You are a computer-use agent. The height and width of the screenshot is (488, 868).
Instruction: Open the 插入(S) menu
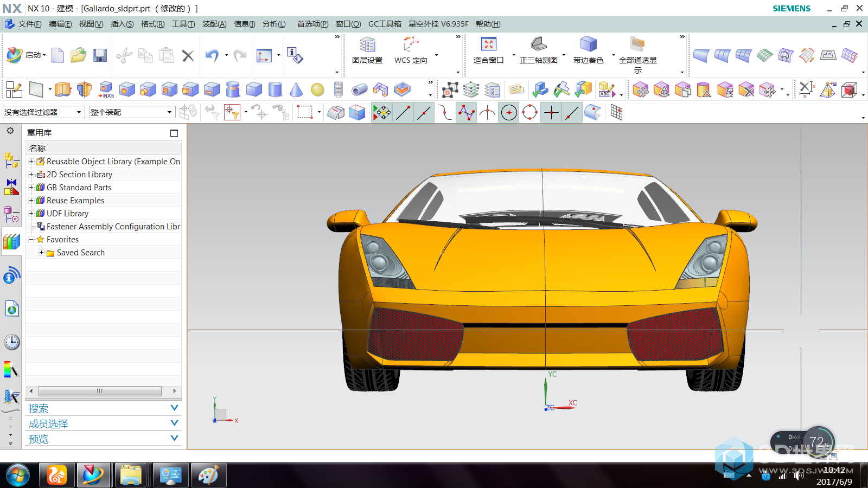[122, 24]
